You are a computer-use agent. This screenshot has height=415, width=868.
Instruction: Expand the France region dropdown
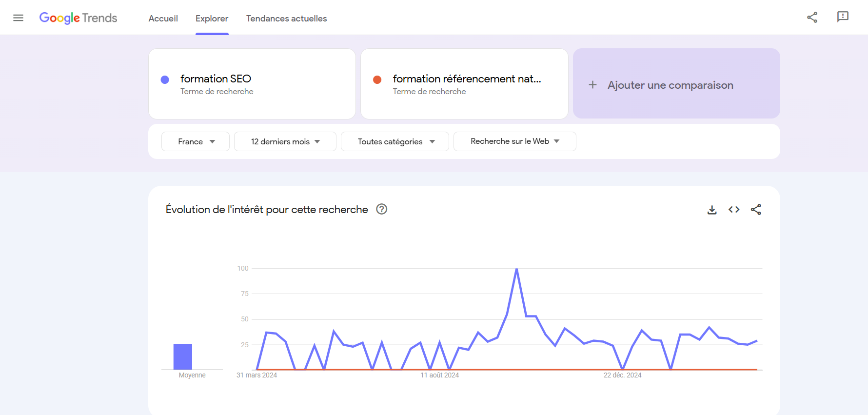(196, 141)
